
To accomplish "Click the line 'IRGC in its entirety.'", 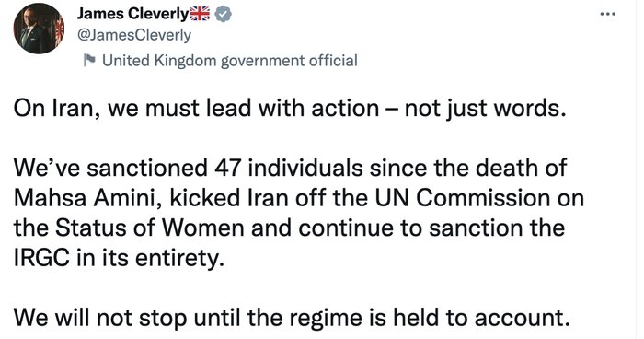I will tap(119, 258).
